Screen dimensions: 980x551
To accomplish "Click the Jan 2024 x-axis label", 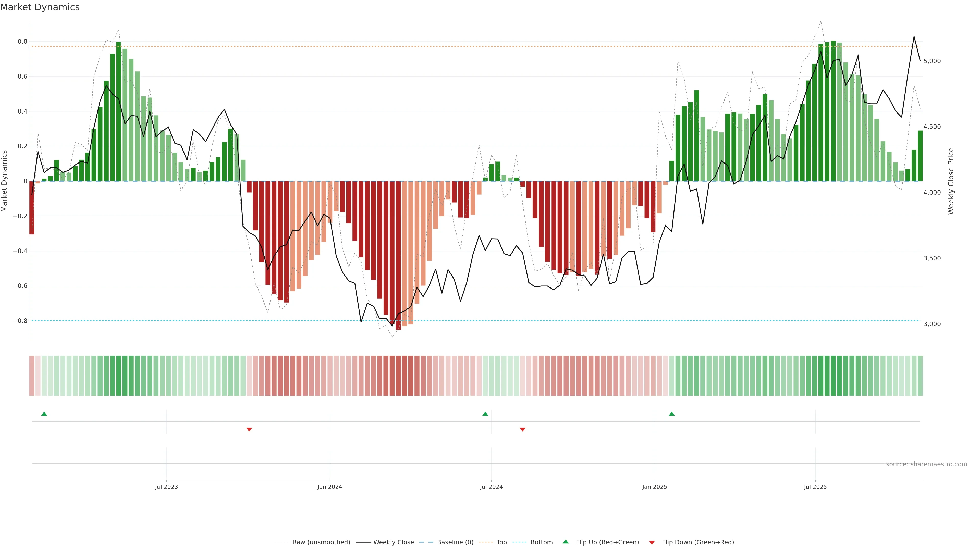I will (x=330, y=487).
